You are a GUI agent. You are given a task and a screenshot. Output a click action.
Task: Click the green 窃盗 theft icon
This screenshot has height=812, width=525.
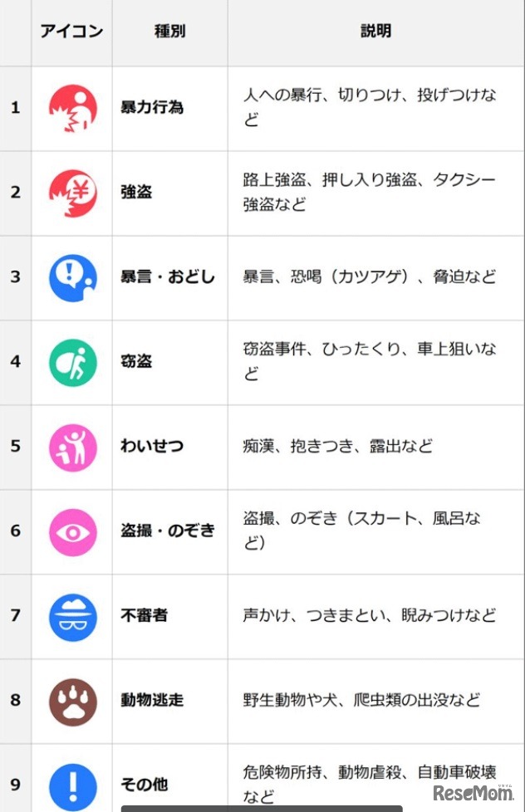pyautogui.click(x=72, y=362)
